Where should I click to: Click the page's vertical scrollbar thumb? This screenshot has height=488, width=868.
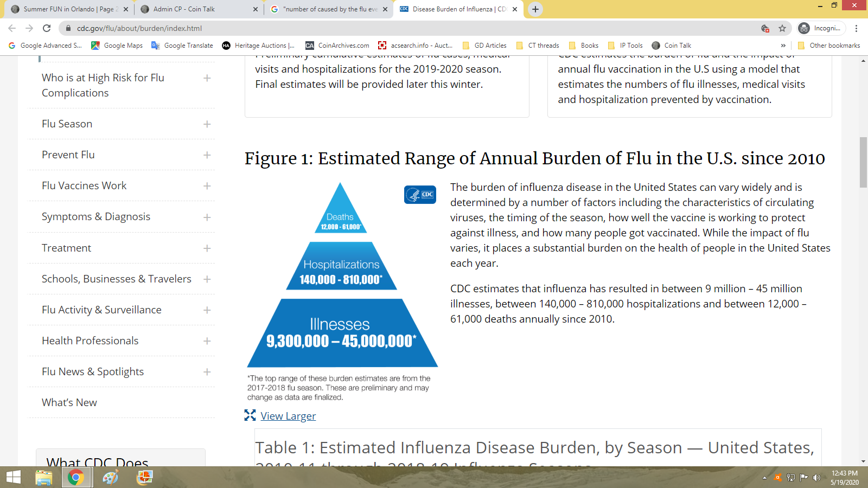863,163
